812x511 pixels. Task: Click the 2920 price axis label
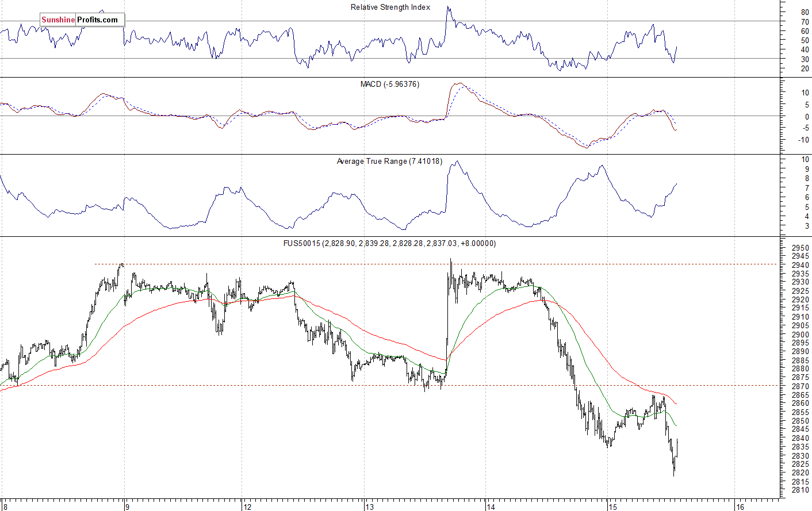point(800,299)
